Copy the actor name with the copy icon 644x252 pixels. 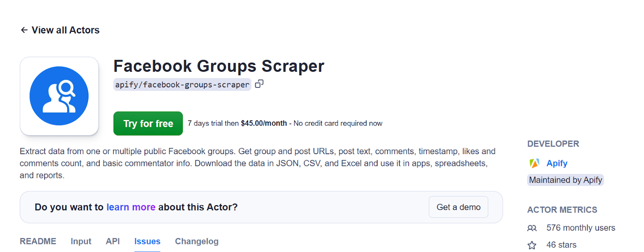pos(259,84)
